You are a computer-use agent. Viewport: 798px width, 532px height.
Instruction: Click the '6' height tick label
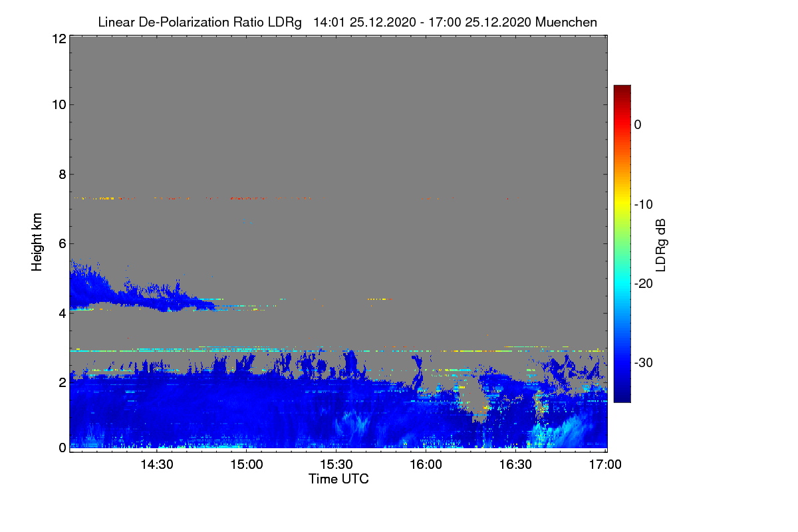(x=62, y=244)
